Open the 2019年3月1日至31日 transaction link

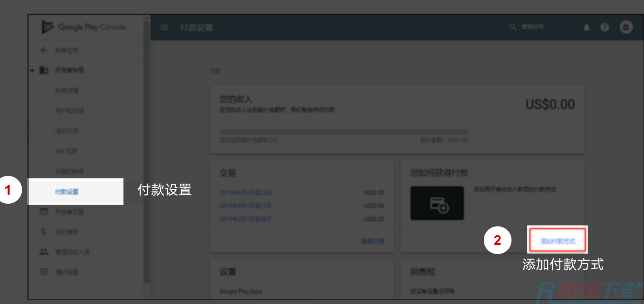tap(245, 206)
